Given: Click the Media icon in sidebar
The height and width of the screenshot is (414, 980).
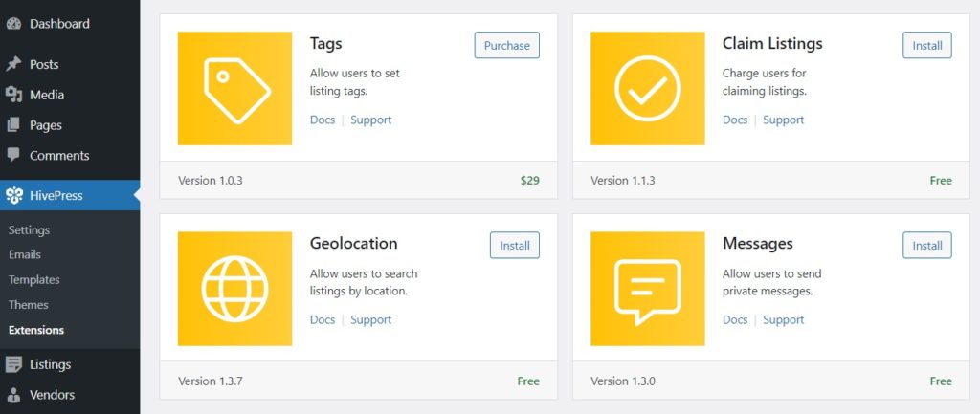Looking at the screenshot, I should point(13,95).
